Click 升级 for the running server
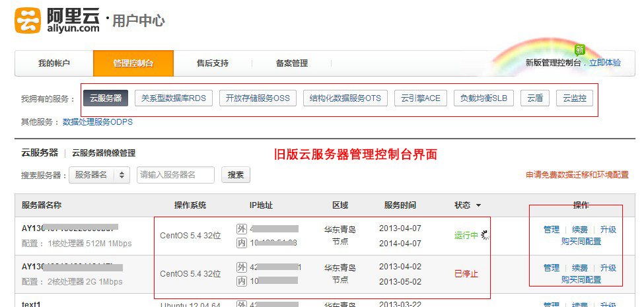Image resolution: width=644 pixels, height=307 pixels. click(x=608, y=230)
